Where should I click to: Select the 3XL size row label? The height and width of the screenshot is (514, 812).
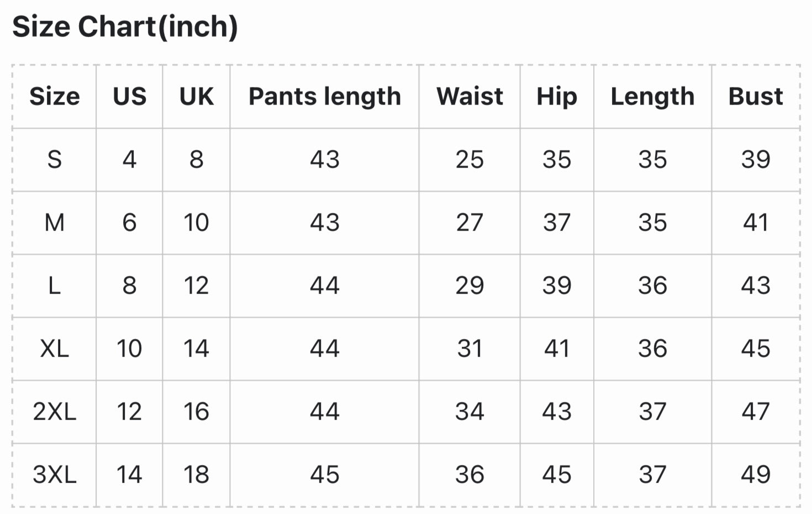coord(54,475)
